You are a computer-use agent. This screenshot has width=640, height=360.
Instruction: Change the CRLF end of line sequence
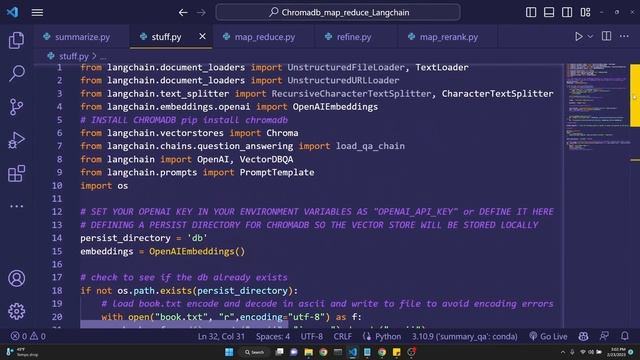point(342,336)
